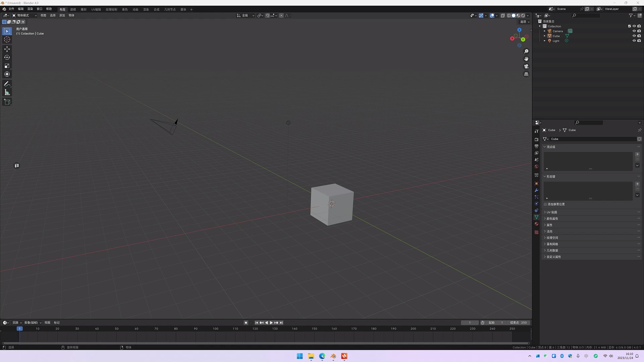Image resolution: width=644 pixels, height=362 pixels.
Task: Enable Rendered viewport shading mode
Action: [x=522, y=15]
